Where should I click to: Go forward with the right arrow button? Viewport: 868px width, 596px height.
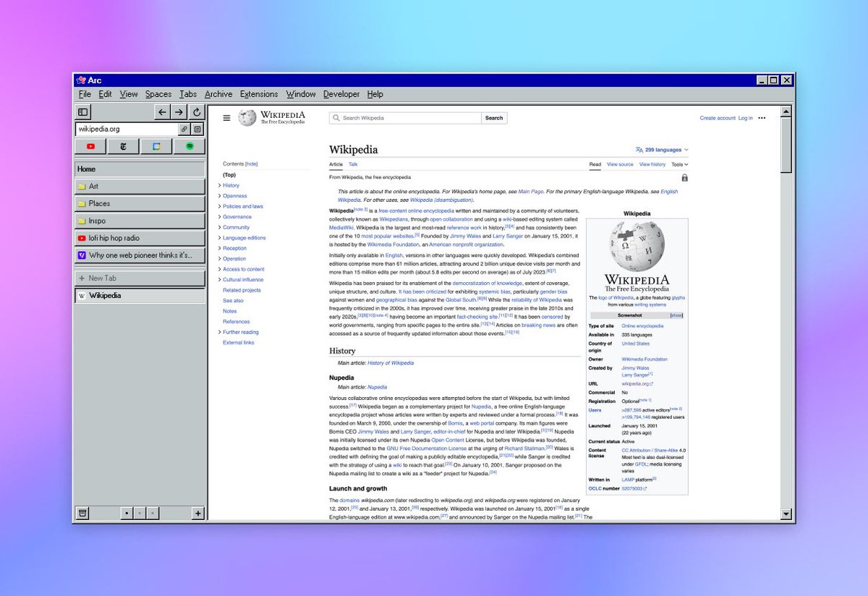[179, 112]
